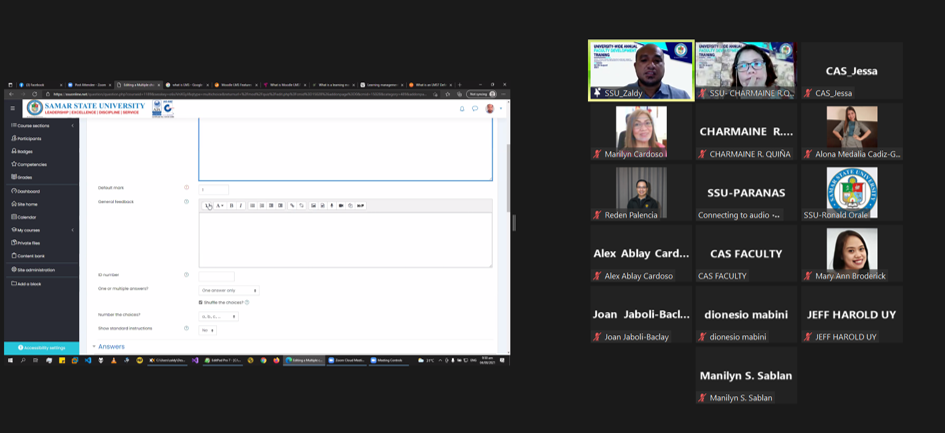
Task: Open the help icon beside General feedback
Action: click(186, 202)
